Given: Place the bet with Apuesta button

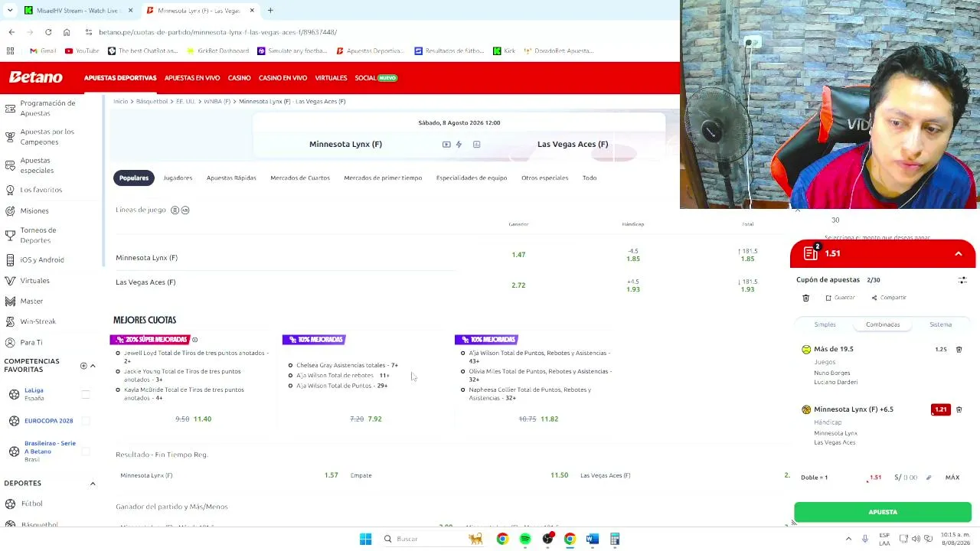Looking at the screenshot, I should (x=883, y=512).
